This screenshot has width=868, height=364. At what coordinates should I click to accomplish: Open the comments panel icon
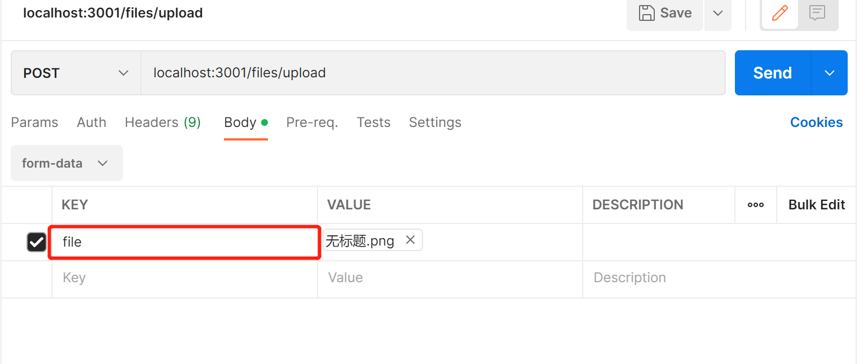(817, 13)
